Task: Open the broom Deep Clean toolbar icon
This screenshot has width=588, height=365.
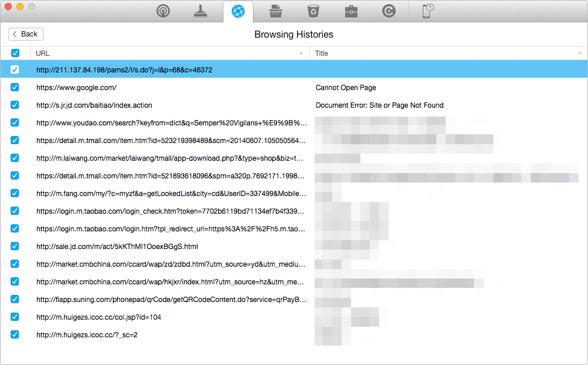Action: click(x=201, y=11)
